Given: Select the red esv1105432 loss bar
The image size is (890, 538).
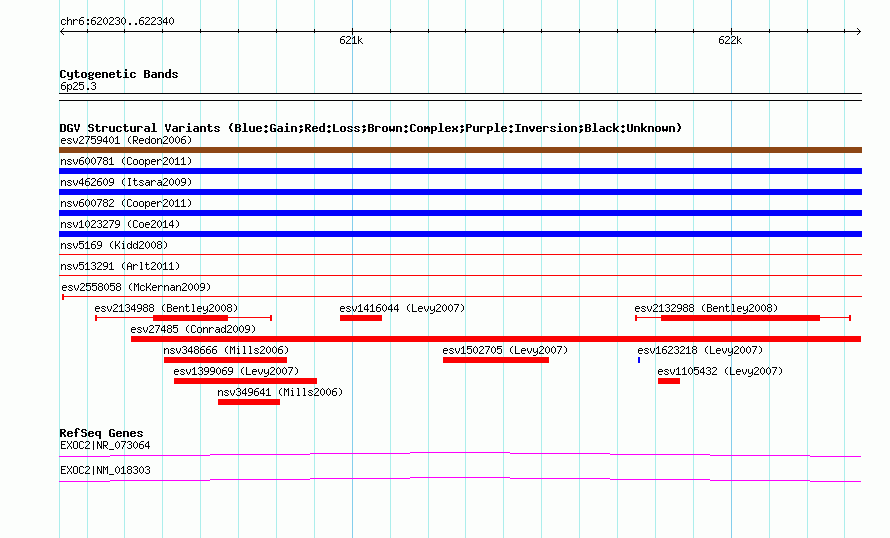Looking at the screenshot, I should tap(669, 381).
